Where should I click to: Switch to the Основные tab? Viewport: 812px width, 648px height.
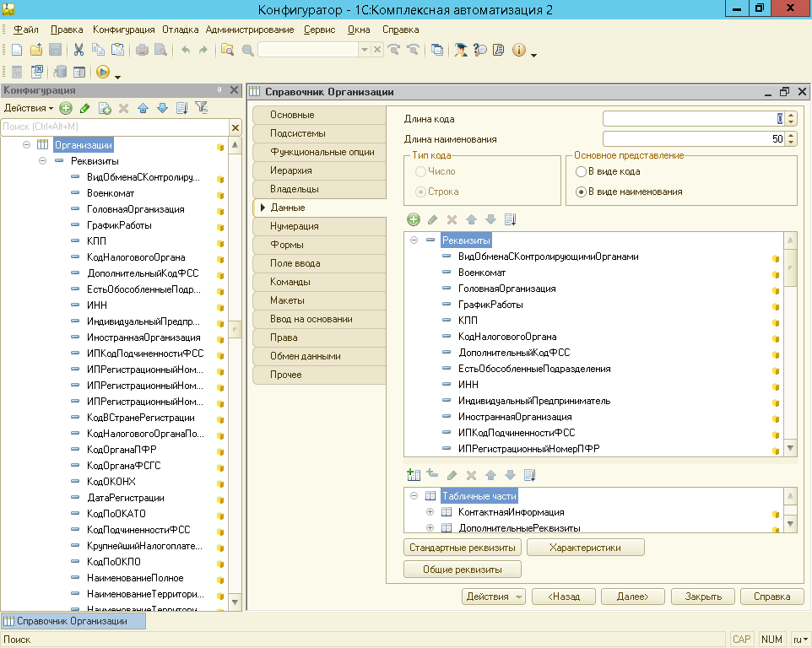pos(320,115)
